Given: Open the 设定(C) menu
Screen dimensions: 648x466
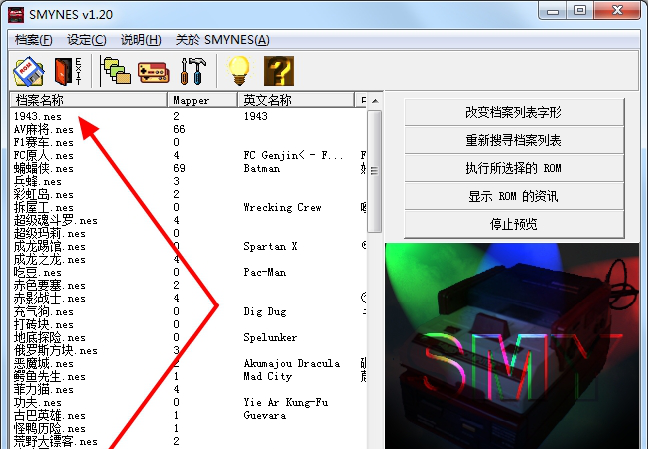Looking at the screenshot, I should (x=87, y=40).
